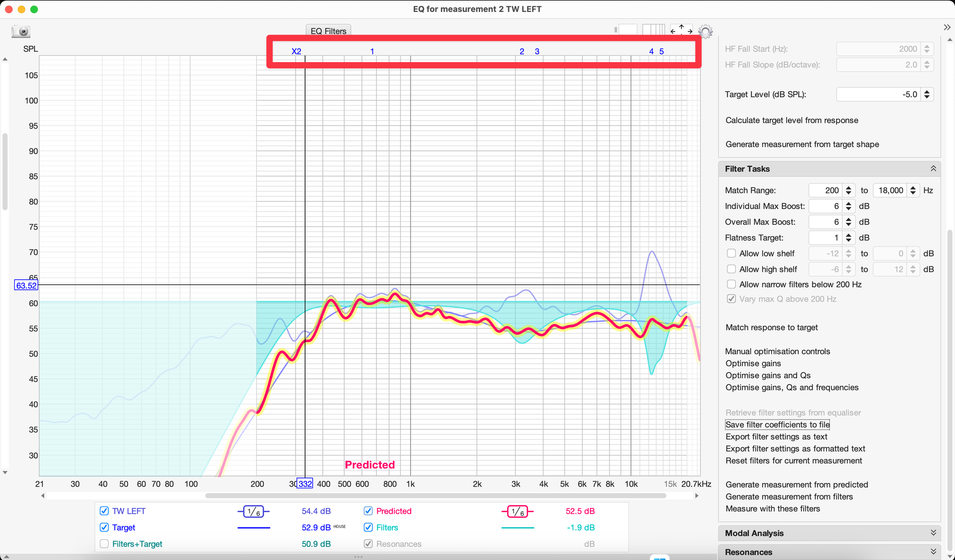The width and height of the screenshot is (955, 560).
Task: Open graph controls gear icon
Action: coord(705,32)
